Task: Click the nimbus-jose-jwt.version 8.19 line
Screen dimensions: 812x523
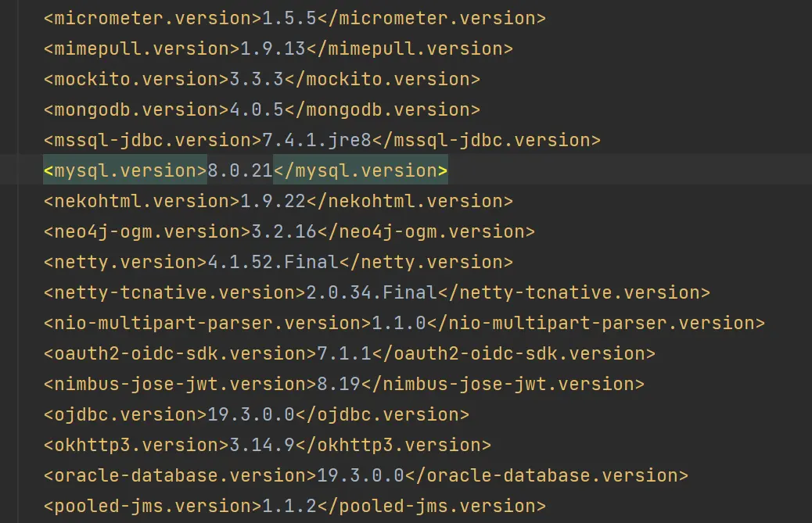Action: [344, 385]
